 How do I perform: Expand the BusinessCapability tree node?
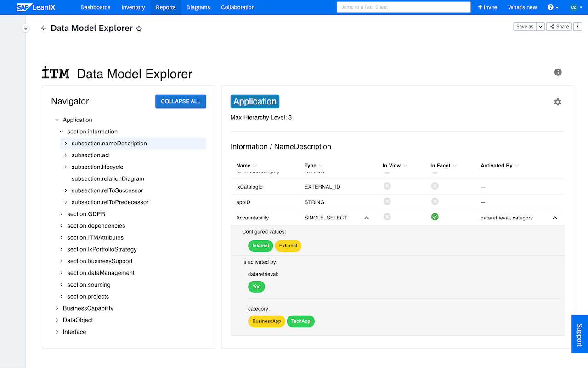(57, 308)
